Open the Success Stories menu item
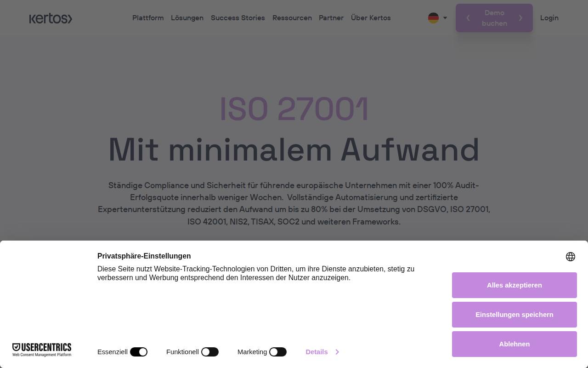This screenshot has height=368, width=588. click(x=238, y=18)
